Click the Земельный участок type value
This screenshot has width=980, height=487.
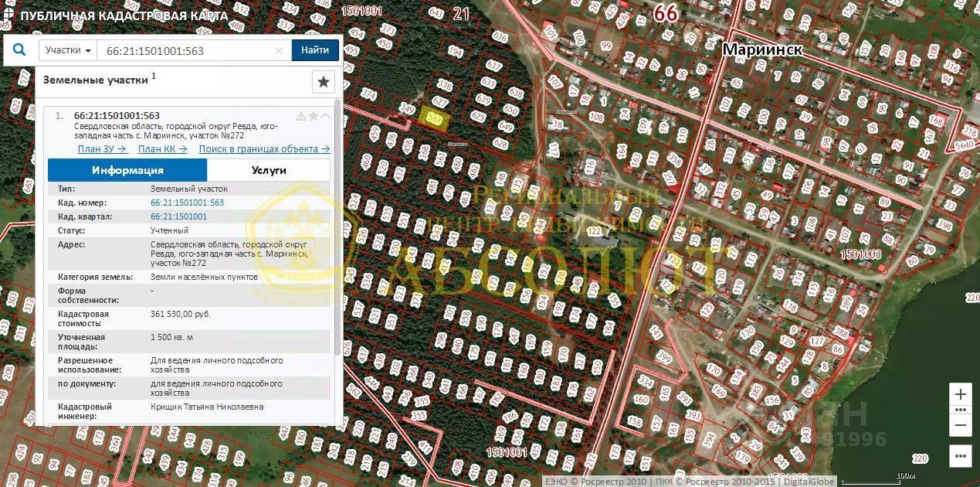click(x=189, y=189)
